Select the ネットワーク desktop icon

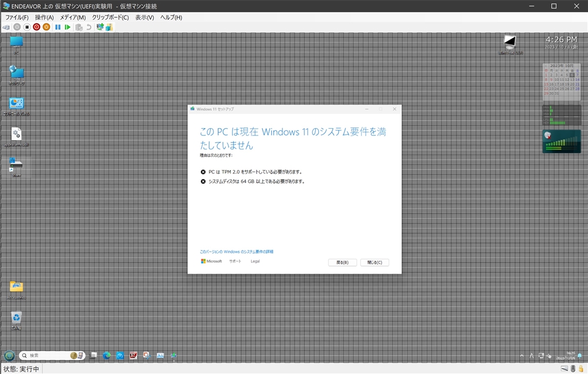(16, 75)
